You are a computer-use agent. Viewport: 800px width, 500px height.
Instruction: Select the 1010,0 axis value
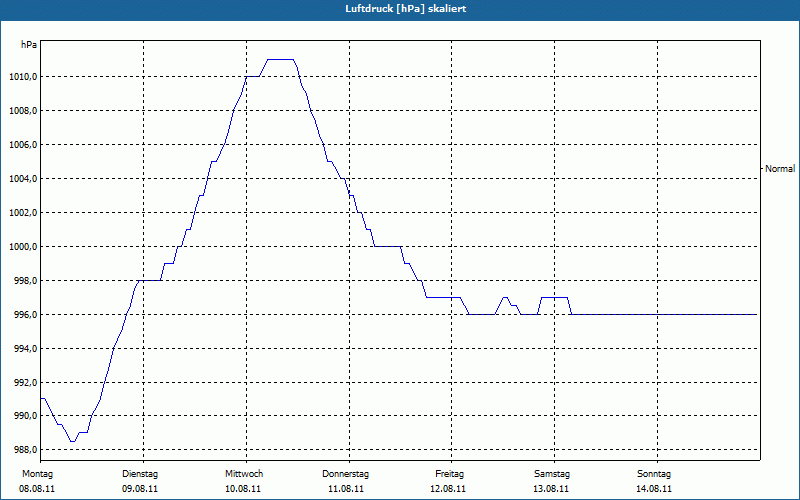23,77
